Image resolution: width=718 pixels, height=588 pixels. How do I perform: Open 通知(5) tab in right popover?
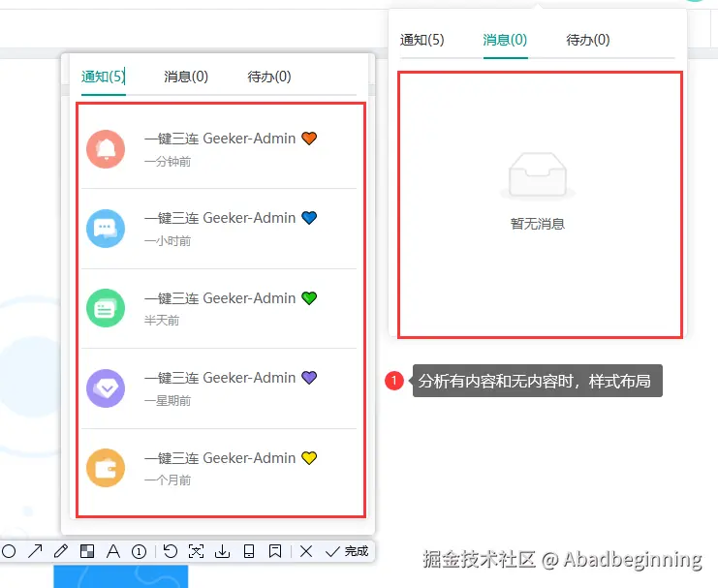pyautogui.click(x=421, y=40)
